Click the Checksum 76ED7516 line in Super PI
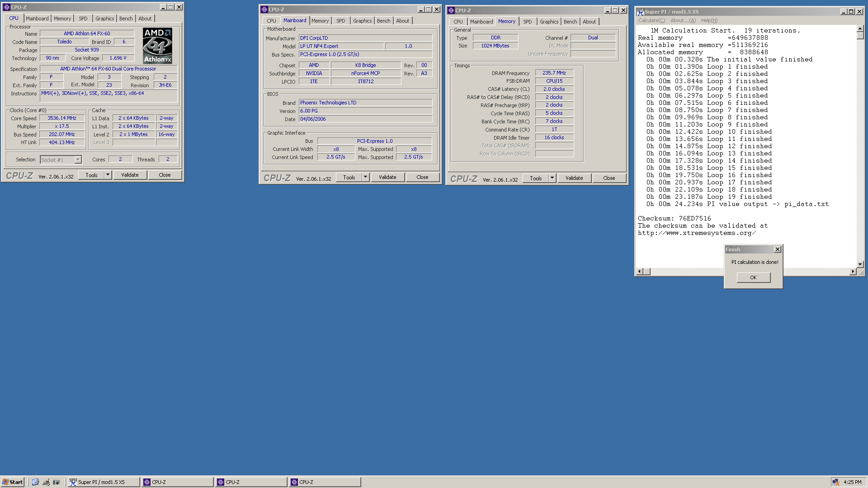Screen dimensions: 868x488 click(675, 219)
